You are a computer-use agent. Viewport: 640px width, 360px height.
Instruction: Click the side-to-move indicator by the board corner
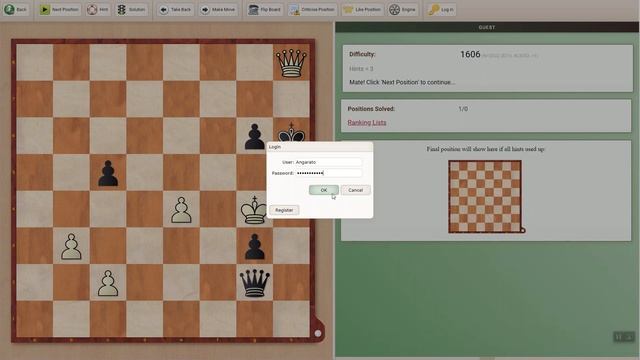click(x=318, y=333)
